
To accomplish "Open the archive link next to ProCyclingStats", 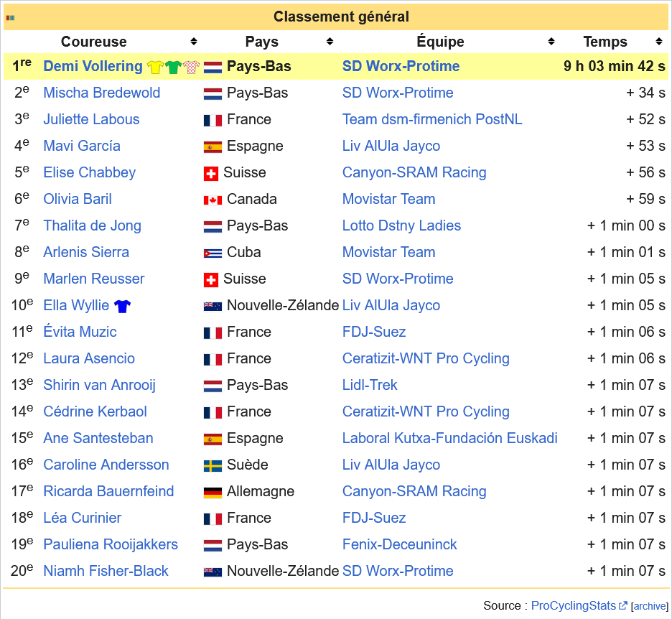I will (650, 606).
